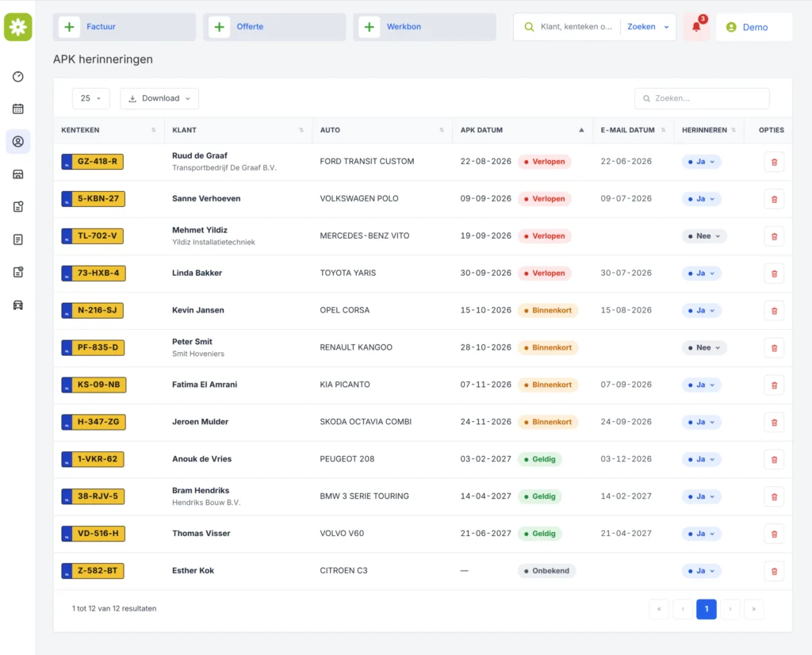This screenshot has height=655, width=812.
Task: Click the table Zoeken search field
Action: pyautogui.click(x=702, y=98)
